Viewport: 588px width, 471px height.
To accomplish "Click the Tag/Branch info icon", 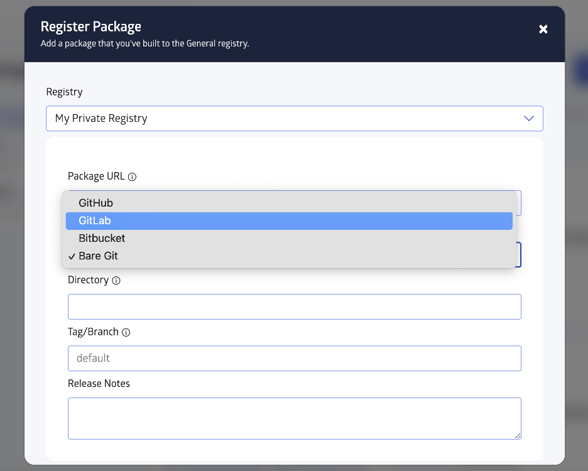I will tap(126, 332).
